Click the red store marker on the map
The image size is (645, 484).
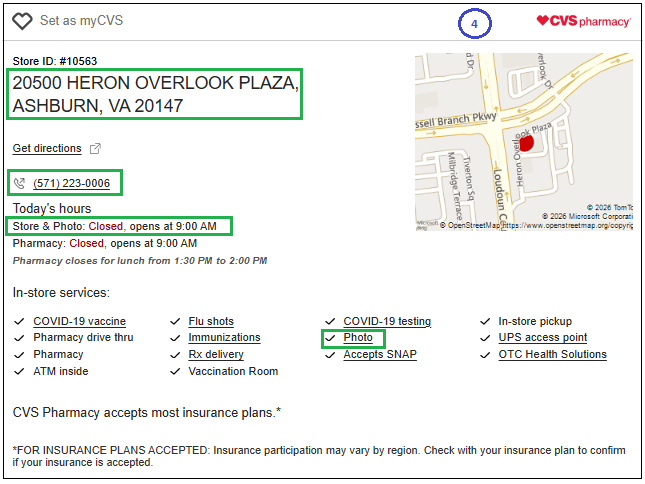[526, 144]
